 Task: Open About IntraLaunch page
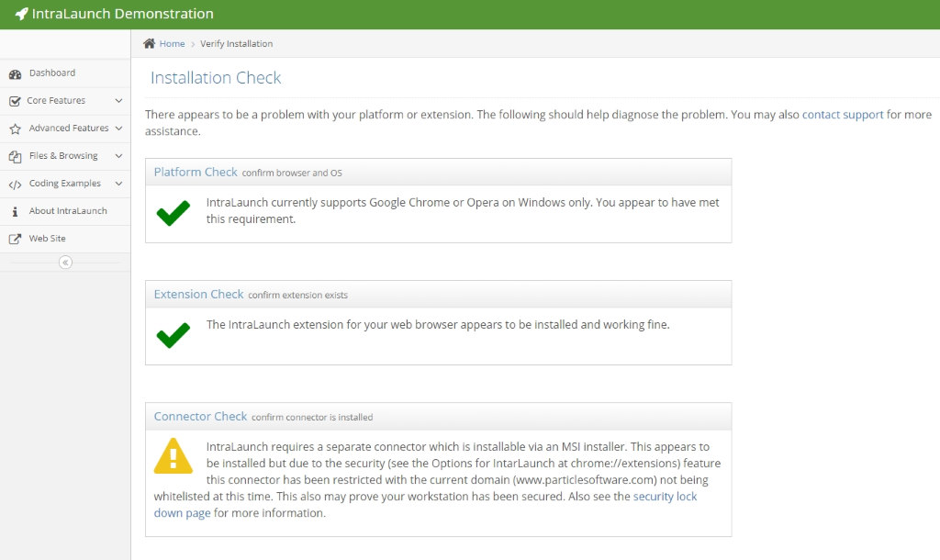(x=65, y=211)
